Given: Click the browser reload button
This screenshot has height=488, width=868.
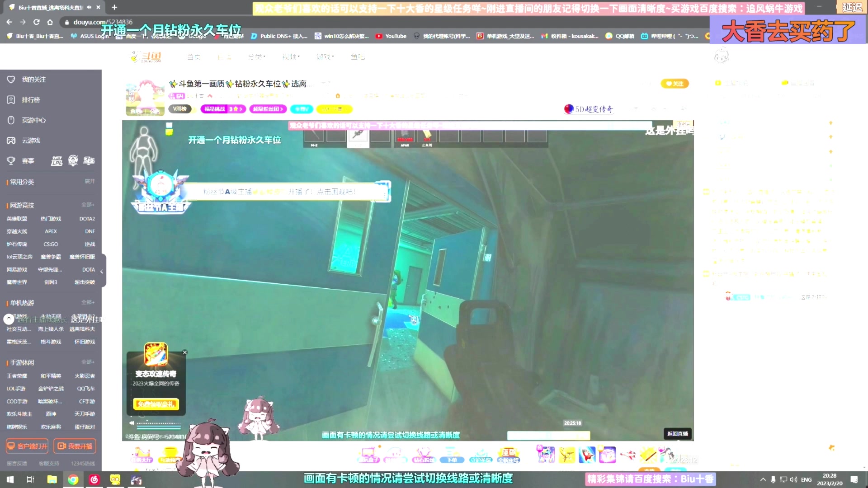Looking at the screenshot, I should click(x=37, y=22).
